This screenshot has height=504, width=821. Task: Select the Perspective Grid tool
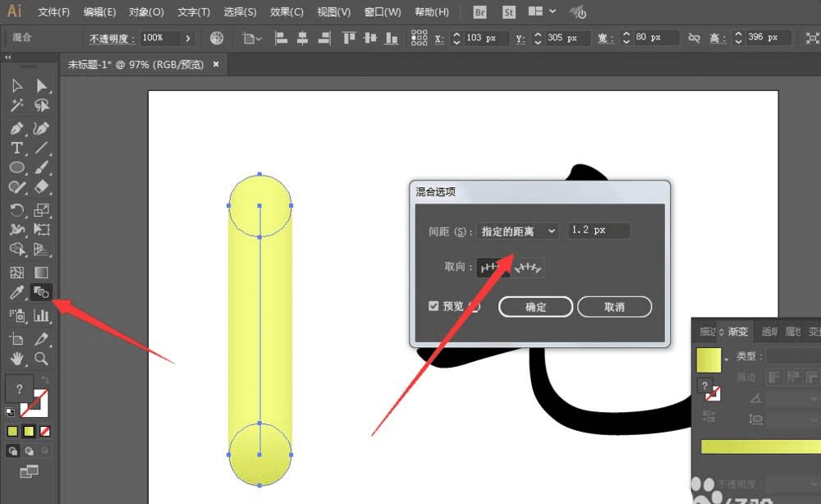tap(41, 249)
